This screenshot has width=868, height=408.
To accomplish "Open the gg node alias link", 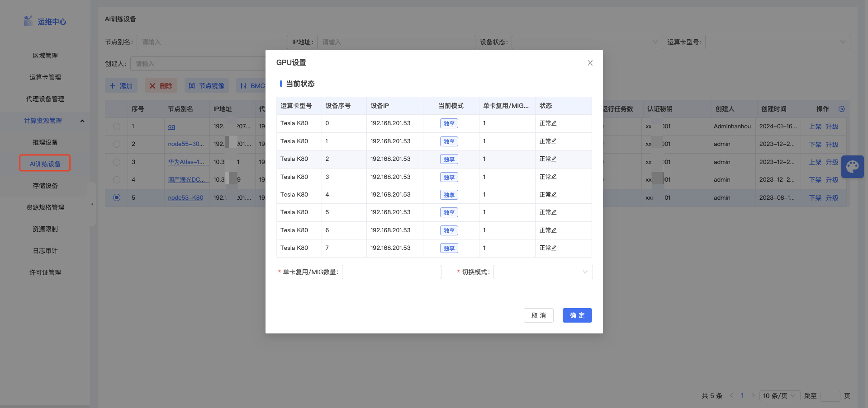I will point(171,127).
